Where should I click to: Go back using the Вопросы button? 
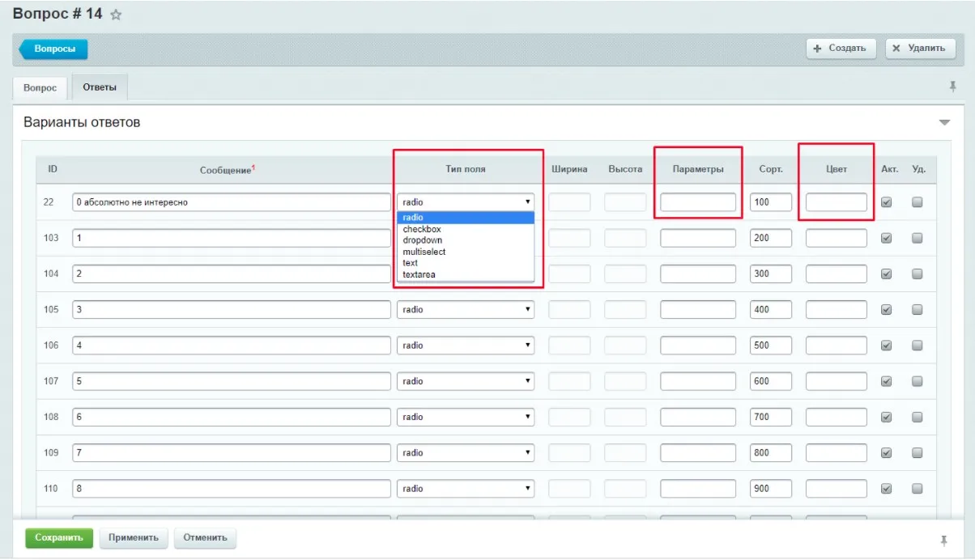coord(53,49)
